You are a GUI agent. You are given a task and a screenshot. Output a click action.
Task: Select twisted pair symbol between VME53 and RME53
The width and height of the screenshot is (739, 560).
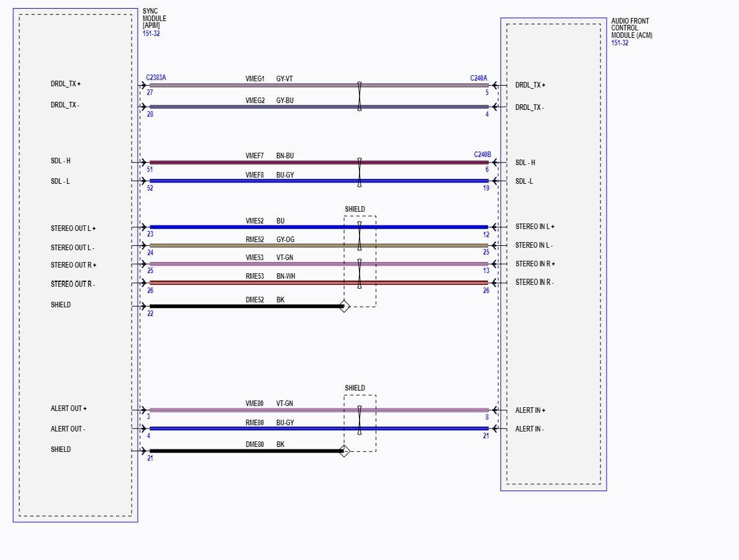click(x=359, y=274)
